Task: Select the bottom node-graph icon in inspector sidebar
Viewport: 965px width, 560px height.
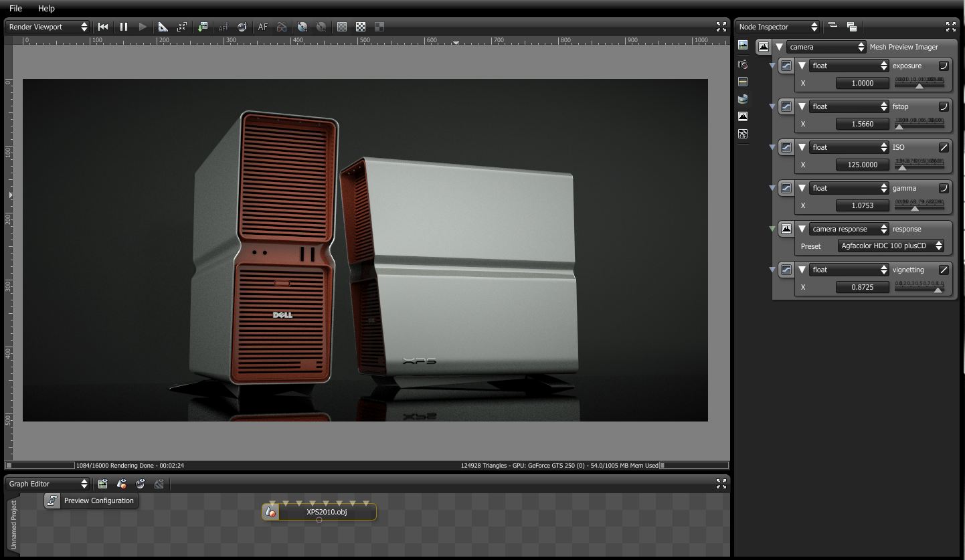Action: coord(743,134)
